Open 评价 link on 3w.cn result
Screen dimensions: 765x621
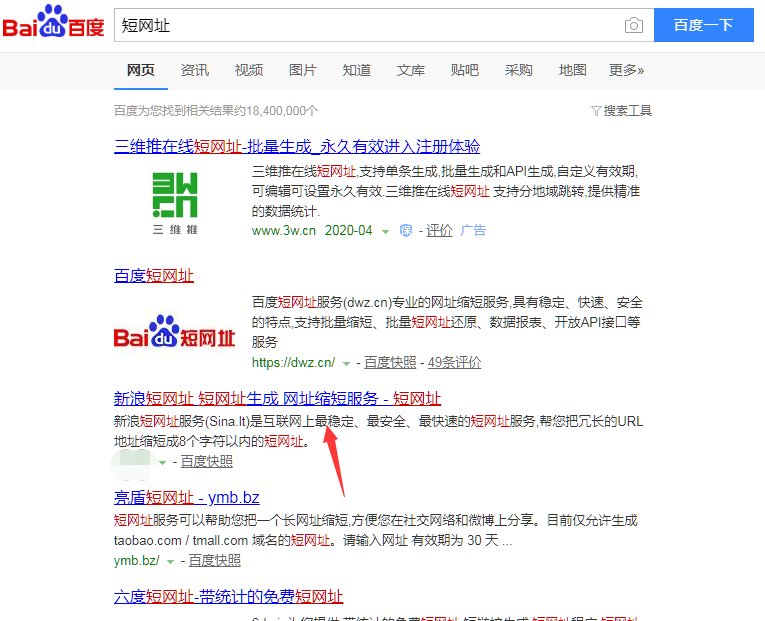(439, 230)
